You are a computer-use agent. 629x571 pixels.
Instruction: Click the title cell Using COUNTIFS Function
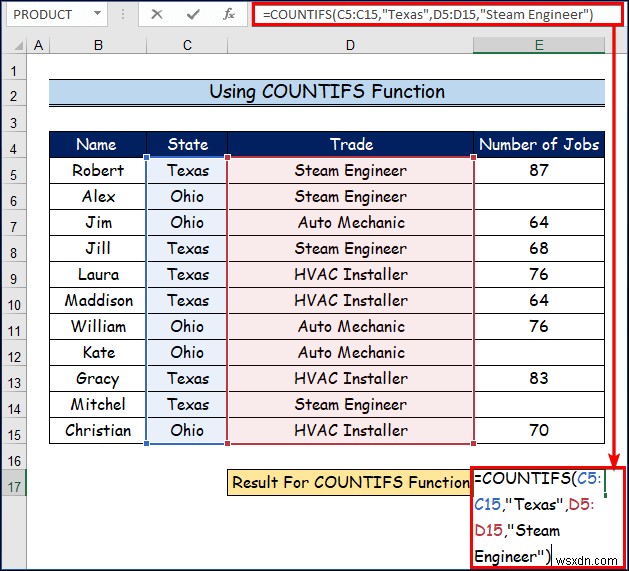pos(327,92)
